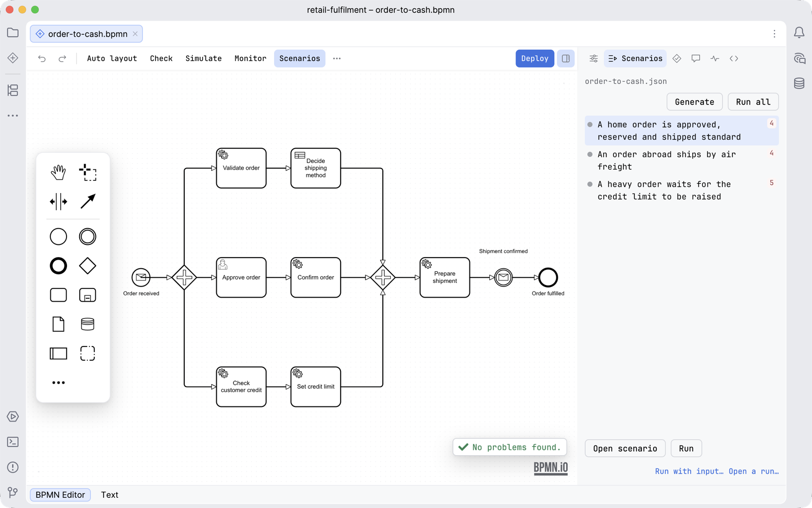The width and height of the screenshot is (812, 508).
Task: Open the properties sliders panel tab
Action: [594, 58]
